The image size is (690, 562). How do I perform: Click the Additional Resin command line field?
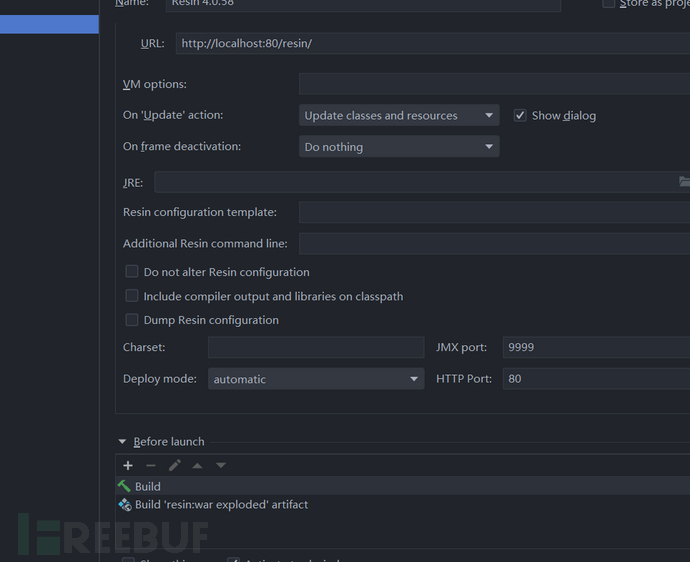click(495, 243)
